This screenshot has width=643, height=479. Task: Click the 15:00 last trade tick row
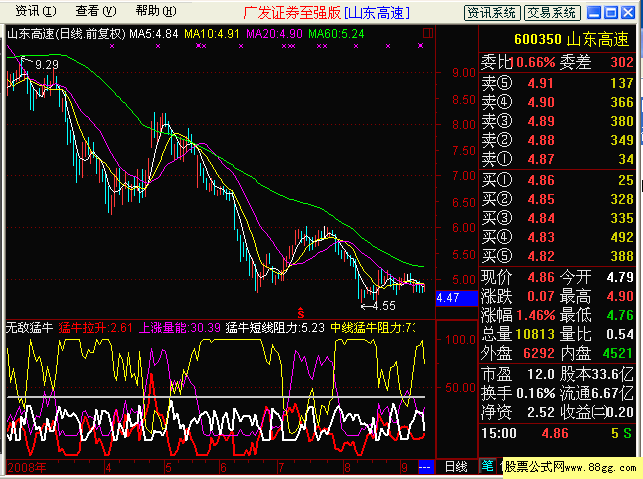[557, 433]
